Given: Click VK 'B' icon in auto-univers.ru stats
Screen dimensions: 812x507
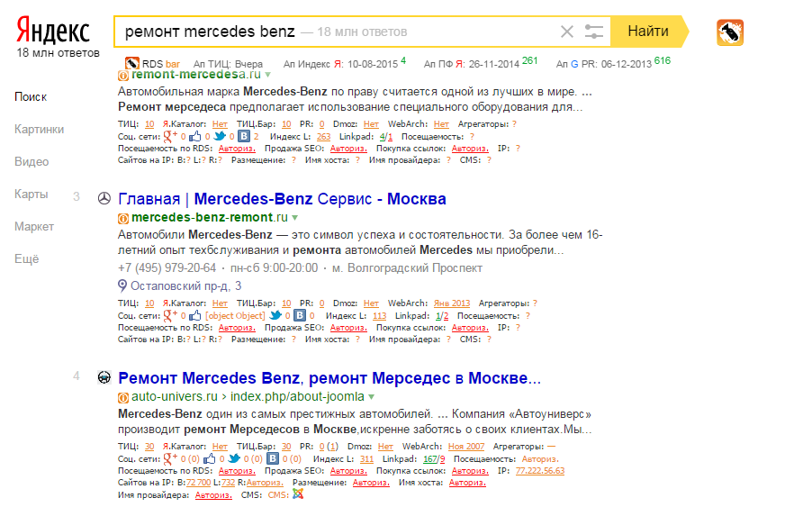Looking at the screenshot, I should 273,458.
